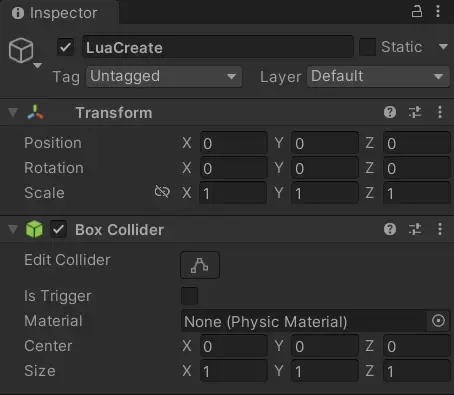Open the Transform component three-dot menu
This screenshot has height=395, width=454.
tap(440, 112)
